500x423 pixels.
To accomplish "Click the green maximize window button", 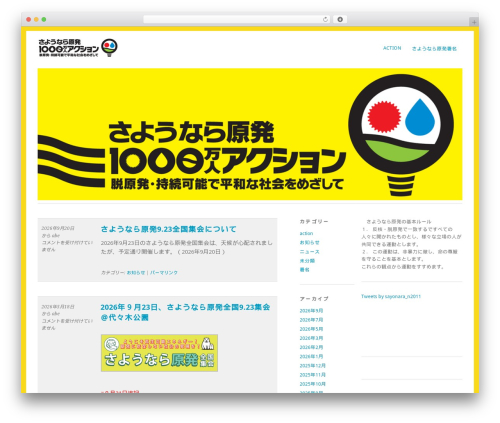I will pos(44,19).
